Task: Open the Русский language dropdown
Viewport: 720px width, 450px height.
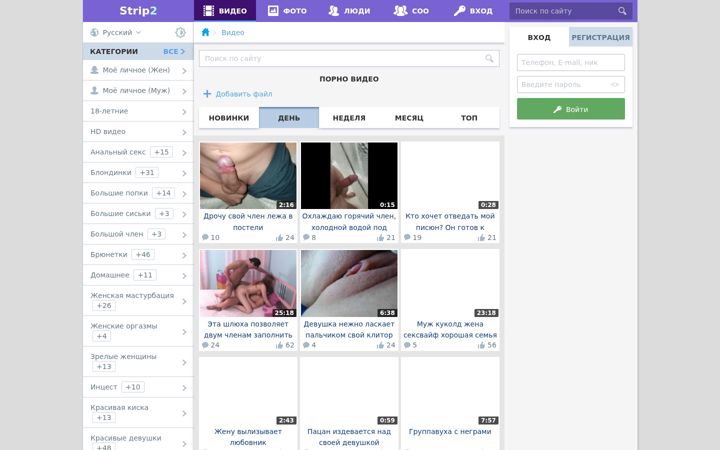Action: [116, 32]
